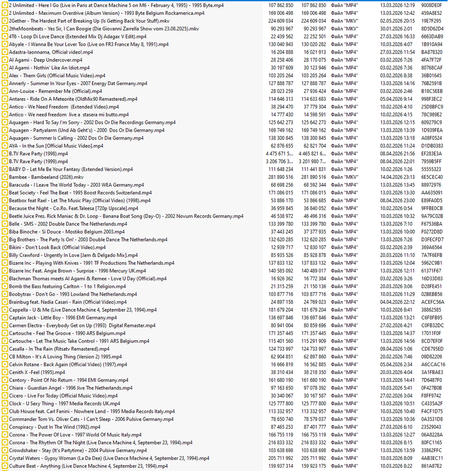The image size is (476, 471).
Task: Select Club House feat. Carl Fanini - Nowhere Land file
Action: [92, 411]
